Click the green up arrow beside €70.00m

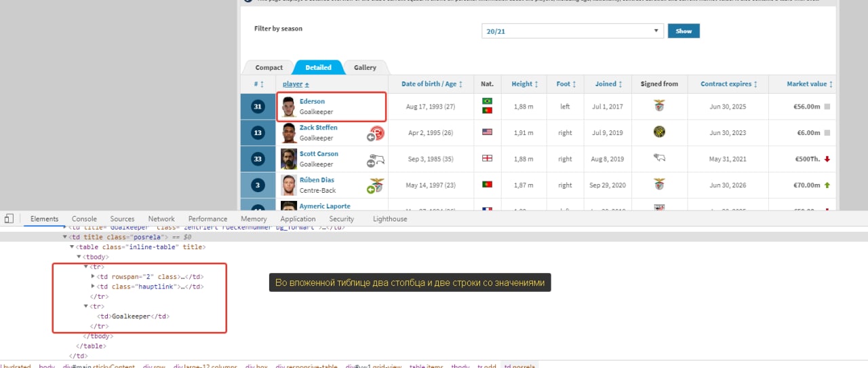click(x=827, y=185)
